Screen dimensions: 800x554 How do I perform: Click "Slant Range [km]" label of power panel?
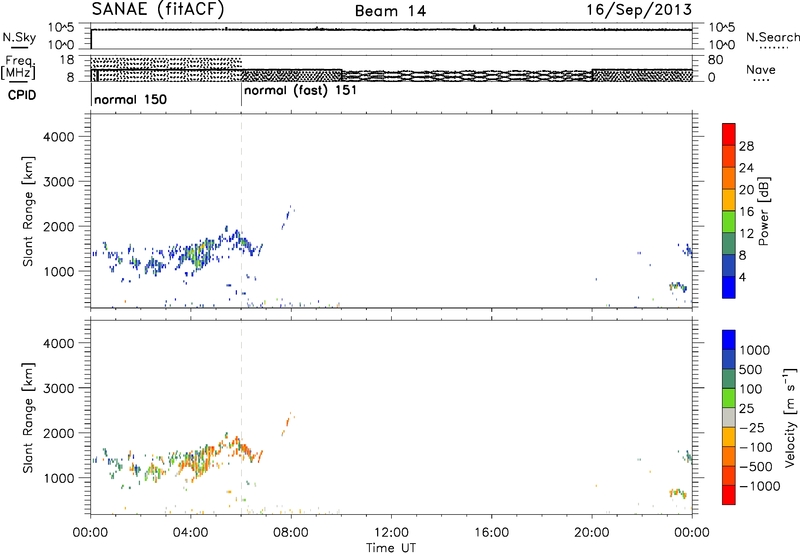click(x=28, y=211)
